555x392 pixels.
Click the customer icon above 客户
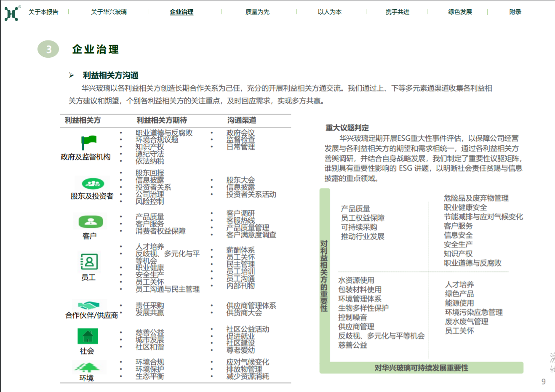pos(91,221)
